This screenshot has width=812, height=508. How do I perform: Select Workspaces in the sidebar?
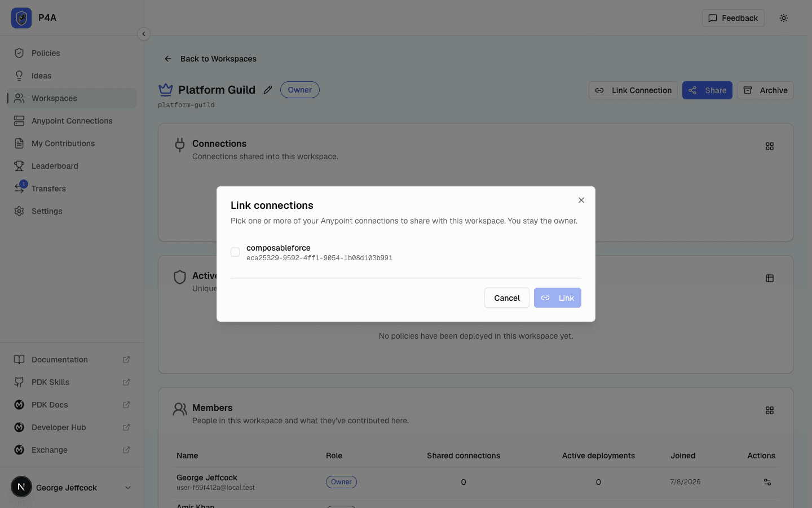[72, 98]
